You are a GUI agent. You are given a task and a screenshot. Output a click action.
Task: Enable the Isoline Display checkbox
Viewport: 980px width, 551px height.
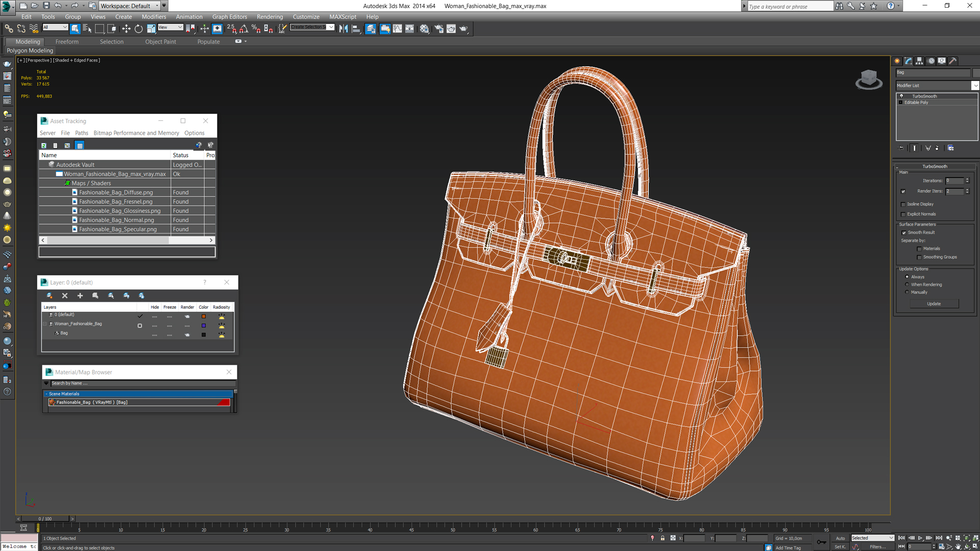tap(903, 204)
